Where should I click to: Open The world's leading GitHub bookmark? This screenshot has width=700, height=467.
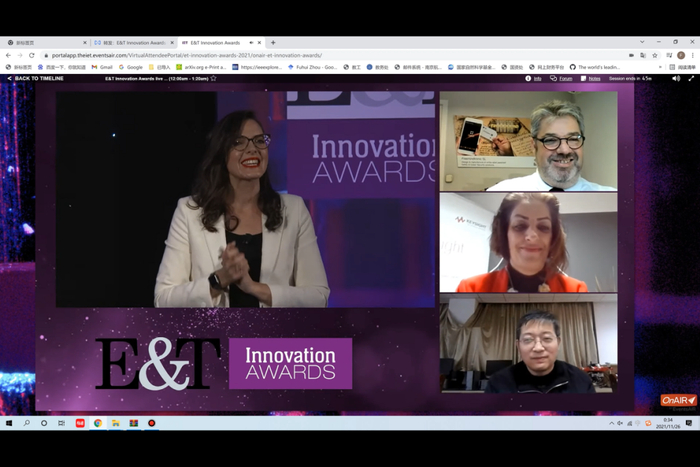[x=595, y=67]
